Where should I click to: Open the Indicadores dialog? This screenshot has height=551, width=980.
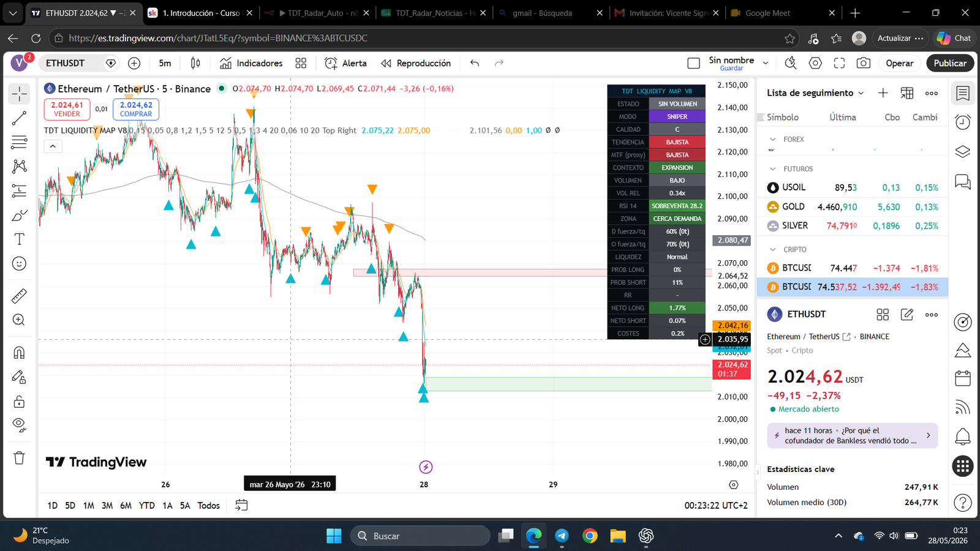point(251,63)
